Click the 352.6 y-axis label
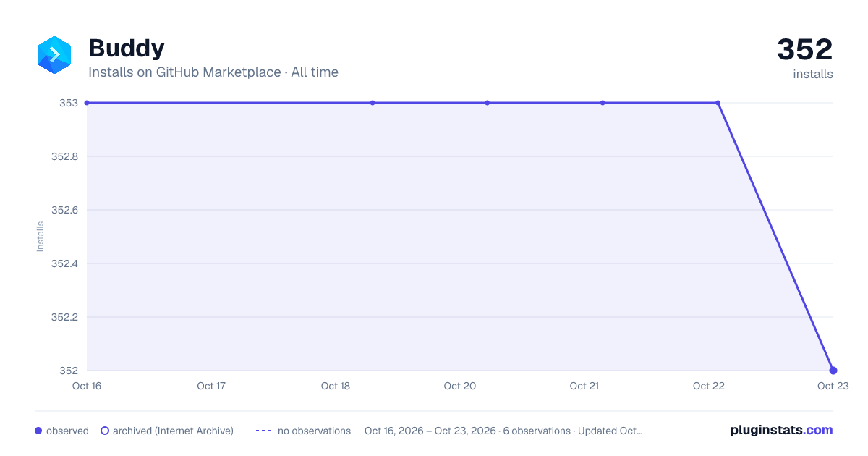 (65, 210)
